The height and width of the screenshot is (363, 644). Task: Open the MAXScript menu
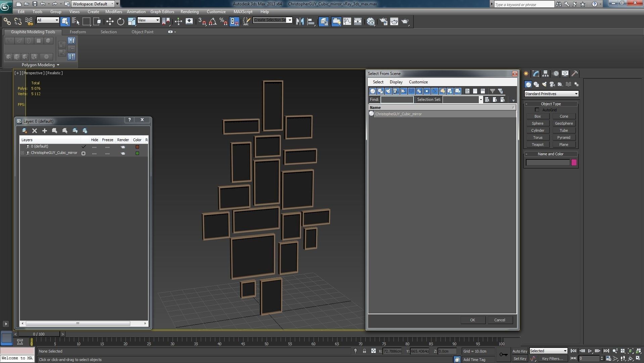(x=243, y=12)
